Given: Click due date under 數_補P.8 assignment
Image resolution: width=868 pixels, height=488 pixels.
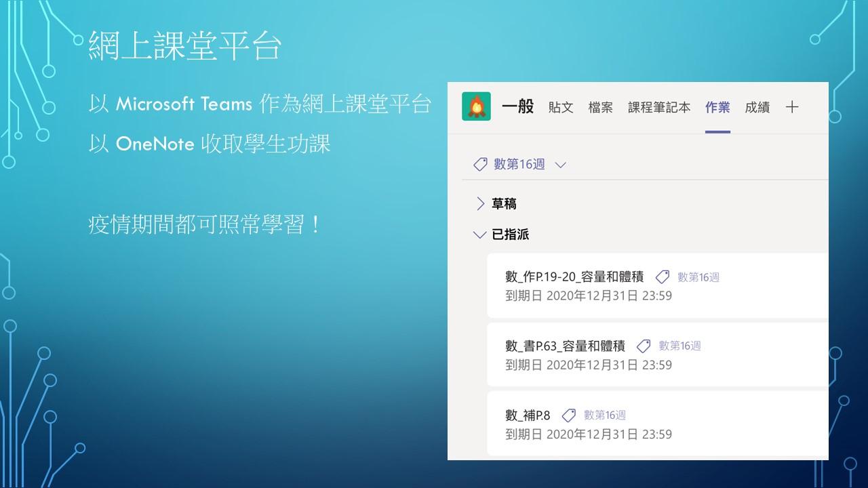Looking at the screenshot, I should [x=589, y=434].
